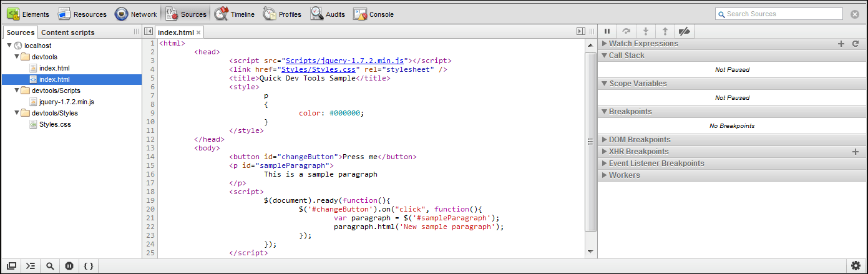
Task: Show the console drawer
Action: click(x=31, y=265)
